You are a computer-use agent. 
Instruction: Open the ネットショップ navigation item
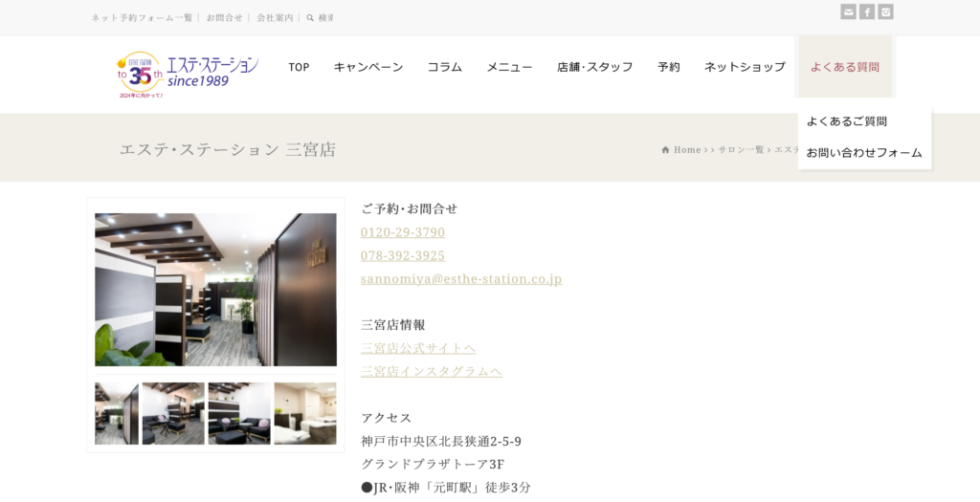pyautogui.click(x=745, y=67)
